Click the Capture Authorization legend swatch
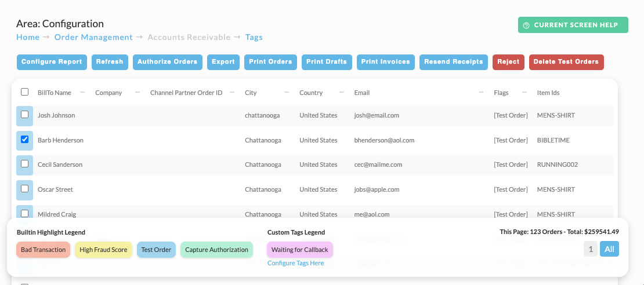Image resolution: width=644 pixels, height=285 pixels. click(x=216, y=250)
